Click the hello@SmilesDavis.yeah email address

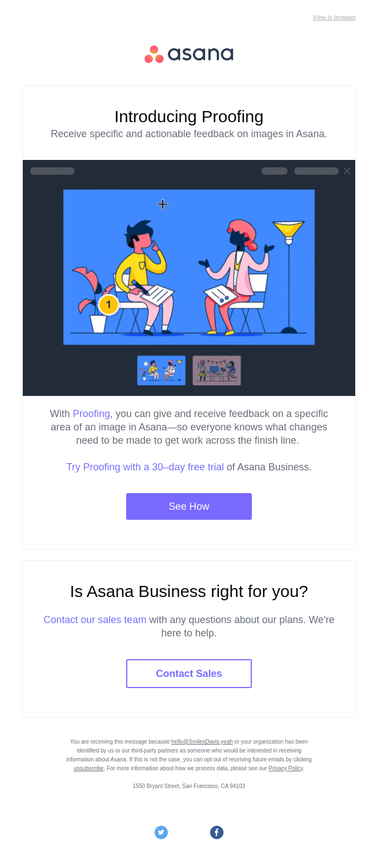point(202,741)
